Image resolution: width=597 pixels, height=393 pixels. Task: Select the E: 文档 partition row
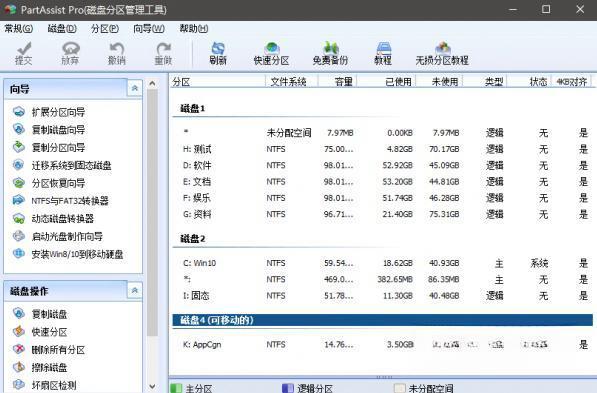click(x=383, y=182)
